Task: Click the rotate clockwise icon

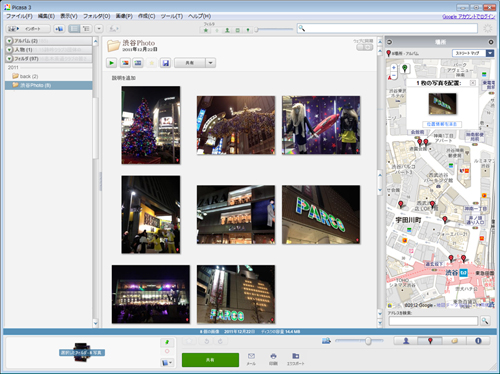Action: [x=220, y=341]
